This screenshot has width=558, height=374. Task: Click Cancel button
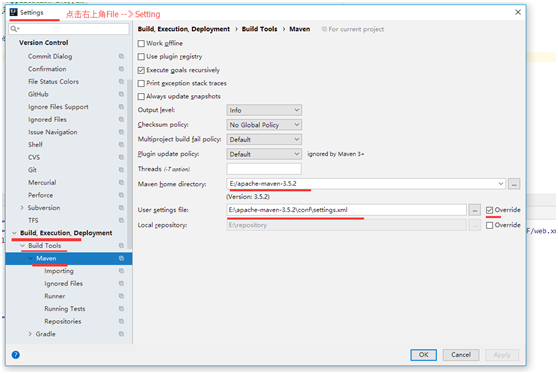click(x=461, y=355)
